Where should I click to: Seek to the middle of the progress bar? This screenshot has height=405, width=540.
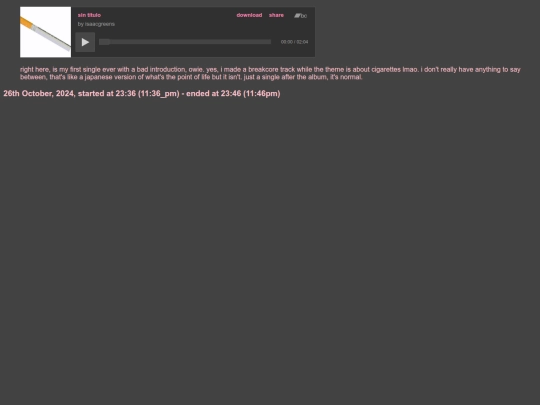(x=185, y=42)
